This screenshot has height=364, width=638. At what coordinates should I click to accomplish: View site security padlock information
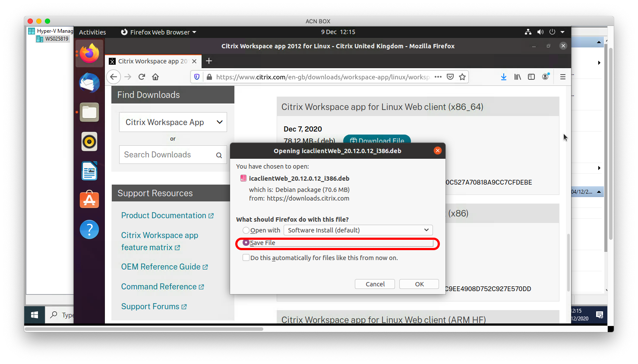[209, 77]
